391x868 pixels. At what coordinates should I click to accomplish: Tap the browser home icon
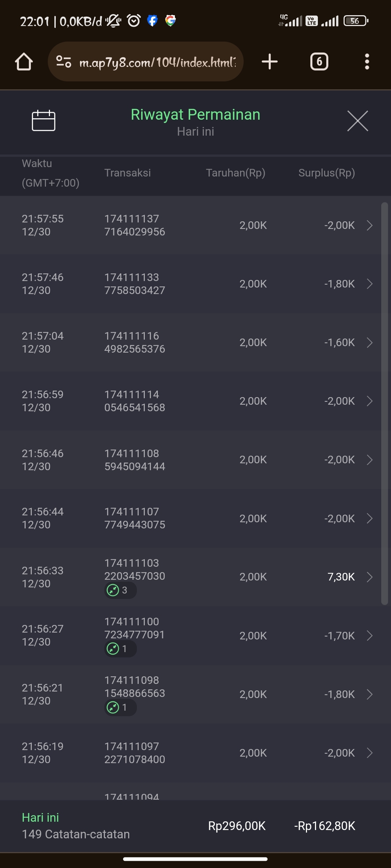coord(24,62)
